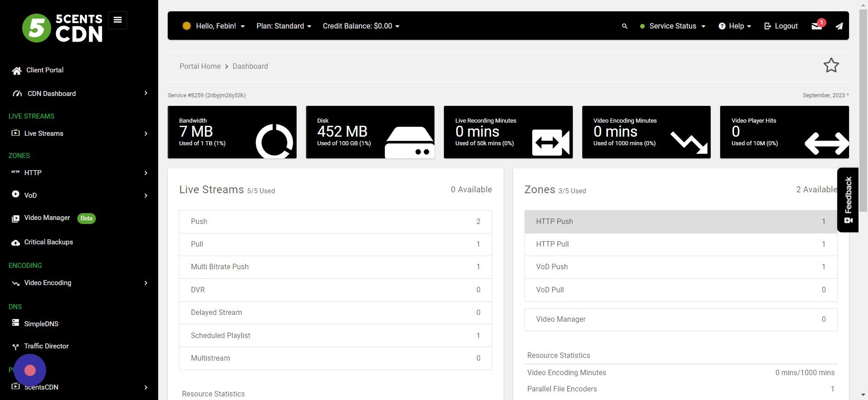This screenshot has width=868, height=400.
Task: Click the Beta badge on Video Manager
Action: click(x=86, y=219)
